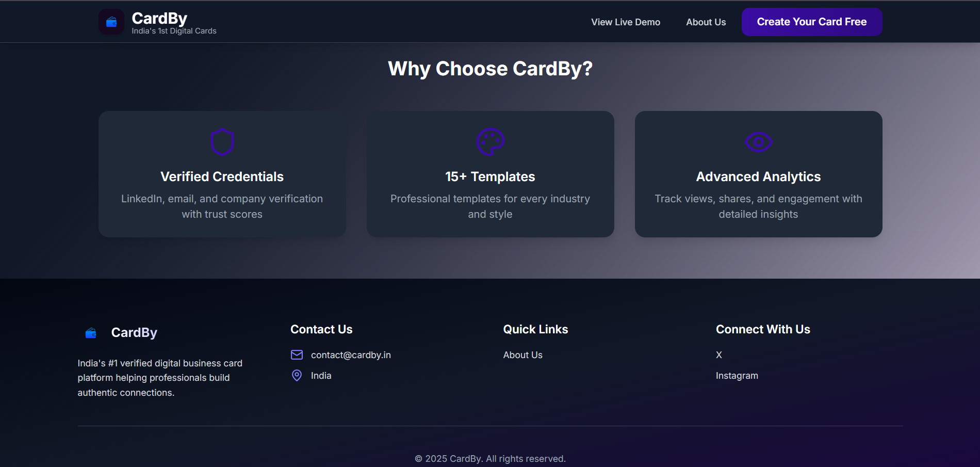This screenshot has width=980, height=467.
Task: Open the X social link
Action: coord(719,355)
